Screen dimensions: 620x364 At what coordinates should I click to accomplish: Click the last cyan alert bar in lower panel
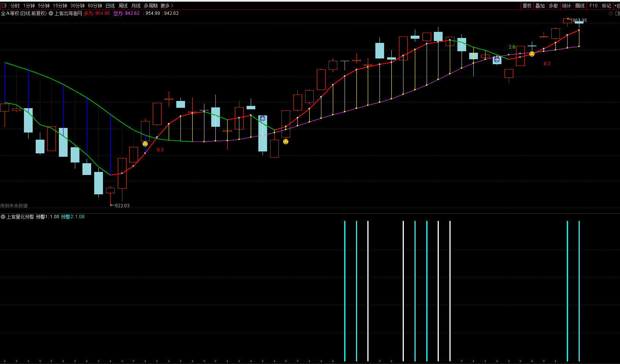point(579,290)
